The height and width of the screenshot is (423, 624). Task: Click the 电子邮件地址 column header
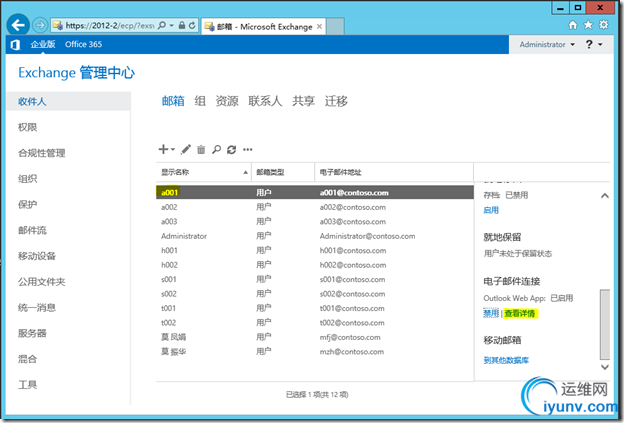[394, 172]
